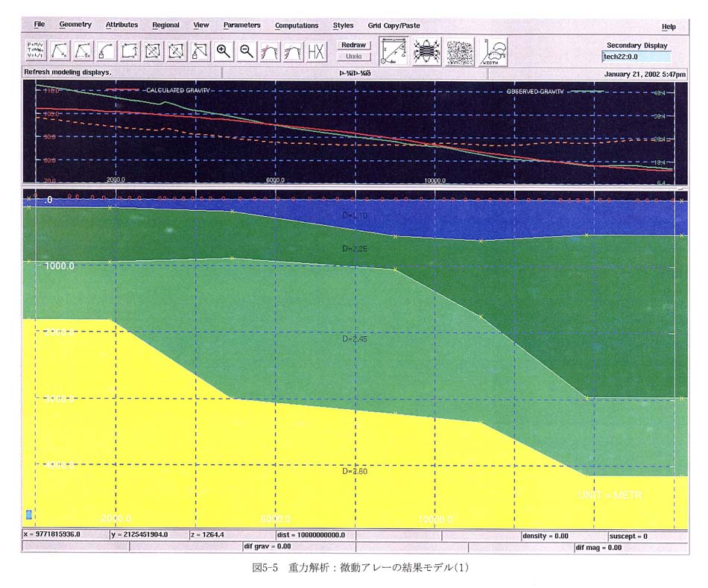Click the dif mag = 0.00 field
Viewport: 708px width, 588px height.
point(631,547)
